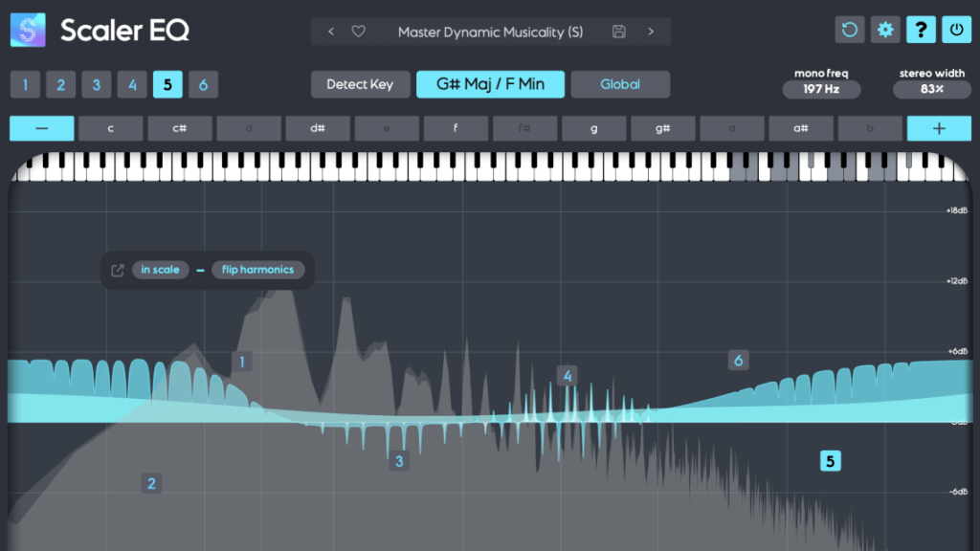Open the settings gear
980x551 pixels.
(885, 30)
